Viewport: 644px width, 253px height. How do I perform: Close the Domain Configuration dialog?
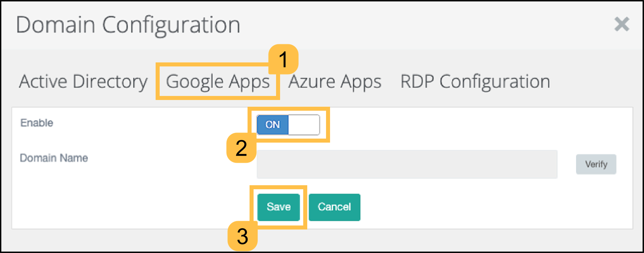(x=622, y=24)
